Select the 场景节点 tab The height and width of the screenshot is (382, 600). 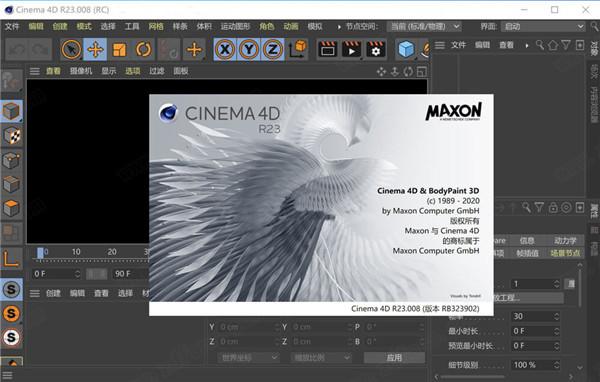(x=565, y=253)
